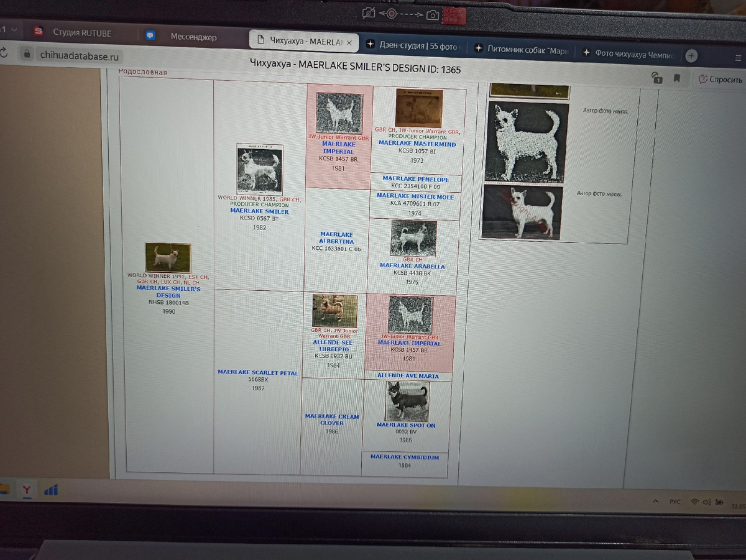Open MAERLAKE SMILER'S DESIGN link
Screen dimensions: 746x560
[168, 291]
